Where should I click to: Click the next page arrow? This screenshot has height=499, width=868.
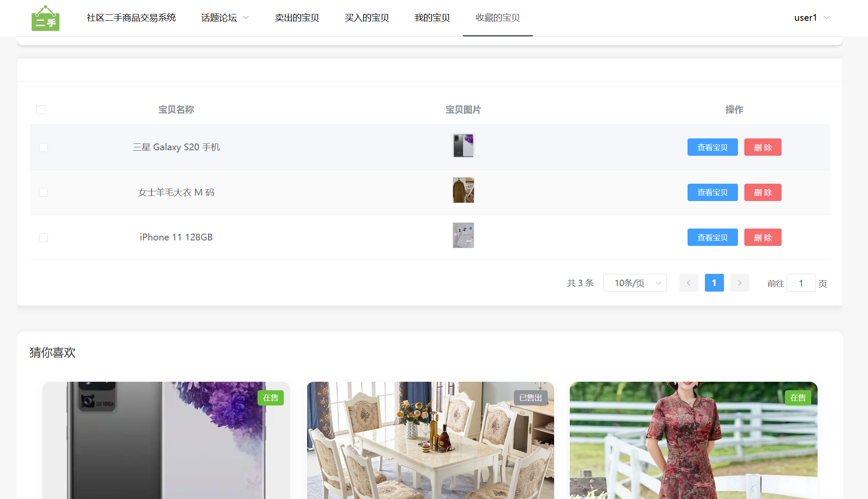coord(740,283)
